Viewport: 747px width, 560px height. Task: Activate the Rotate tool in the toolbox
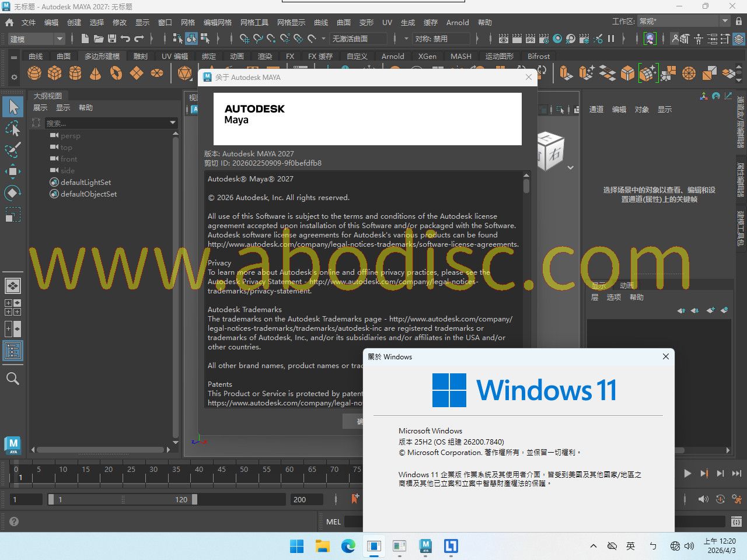coord(13,193)
